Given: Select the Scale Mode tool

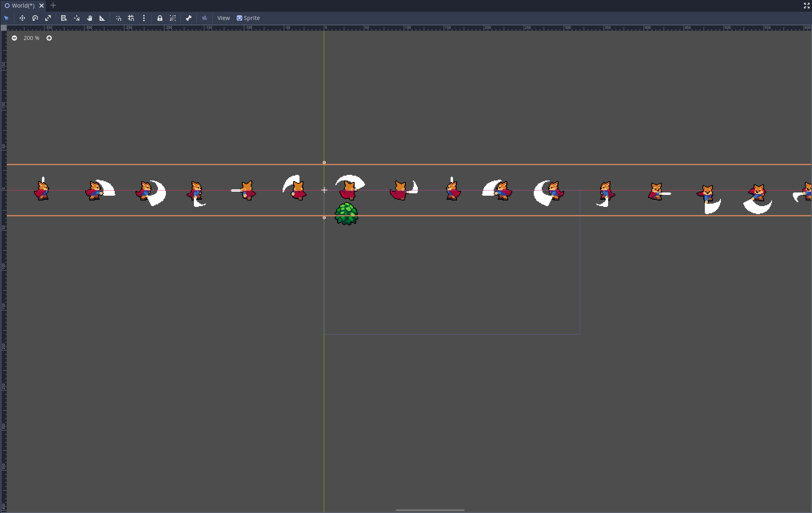Looking at the screenshot, I should [x=48, y=18].
